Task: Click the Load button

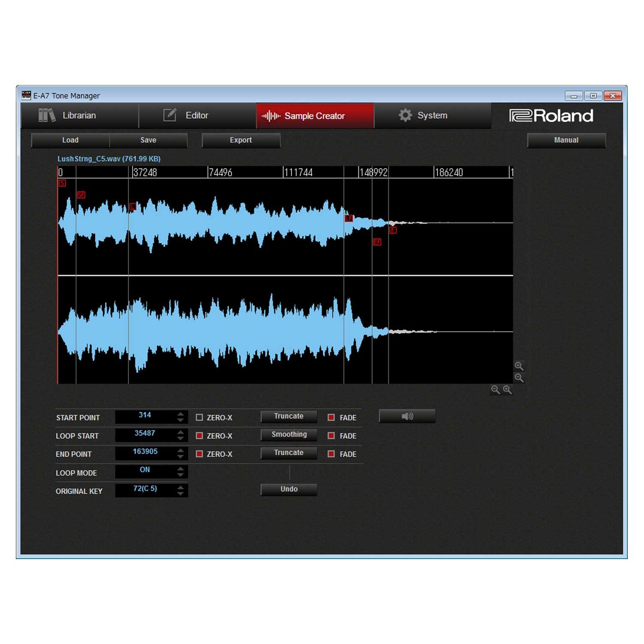Action: pos(70,140)
